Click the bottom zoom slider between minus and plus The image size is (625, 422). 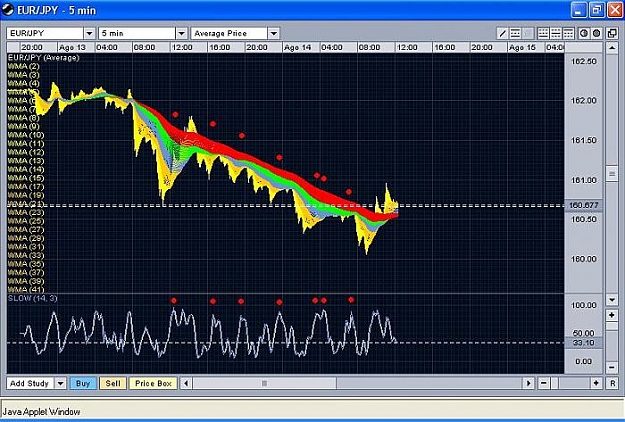pyautogui.click(x=570, y=383)
